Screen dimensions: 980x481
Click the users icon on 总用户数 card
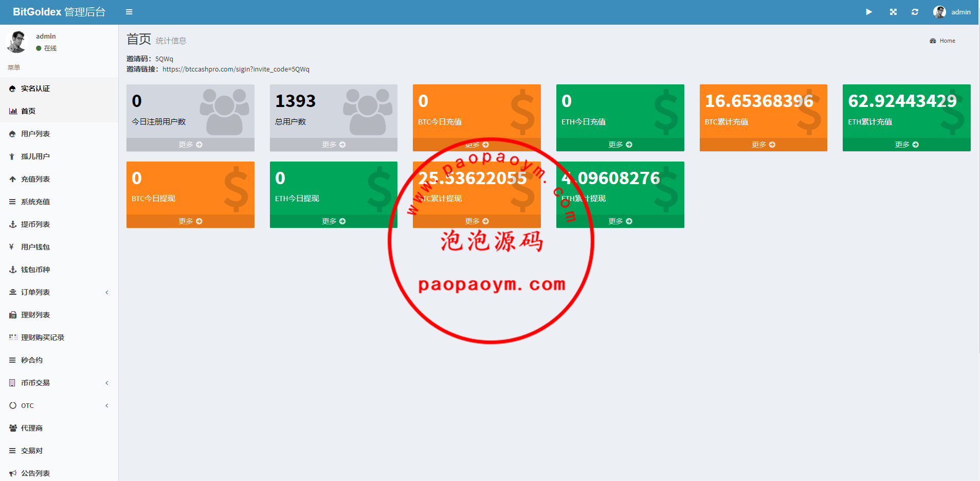point(367,112)
